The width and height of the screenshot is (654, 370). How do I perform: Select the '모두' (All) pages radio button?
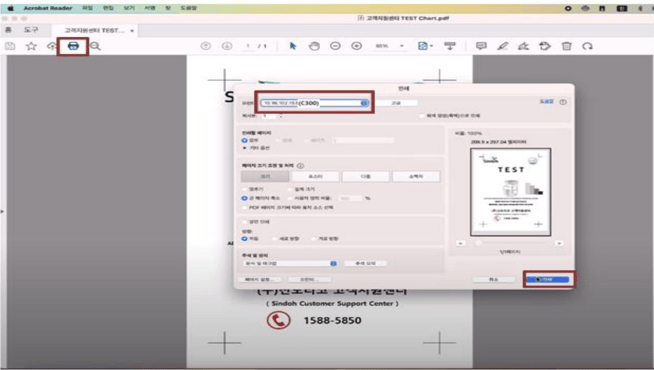244,141
